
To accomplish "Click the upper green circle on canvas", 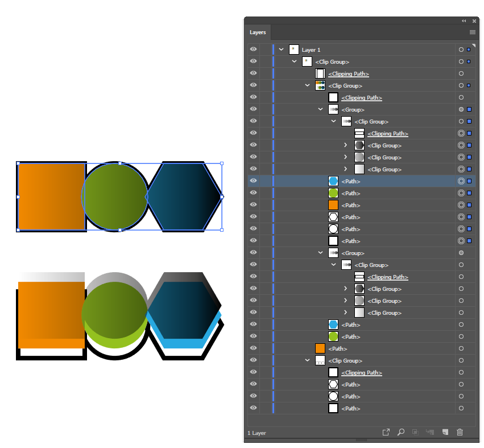I will tap(115, 196).
